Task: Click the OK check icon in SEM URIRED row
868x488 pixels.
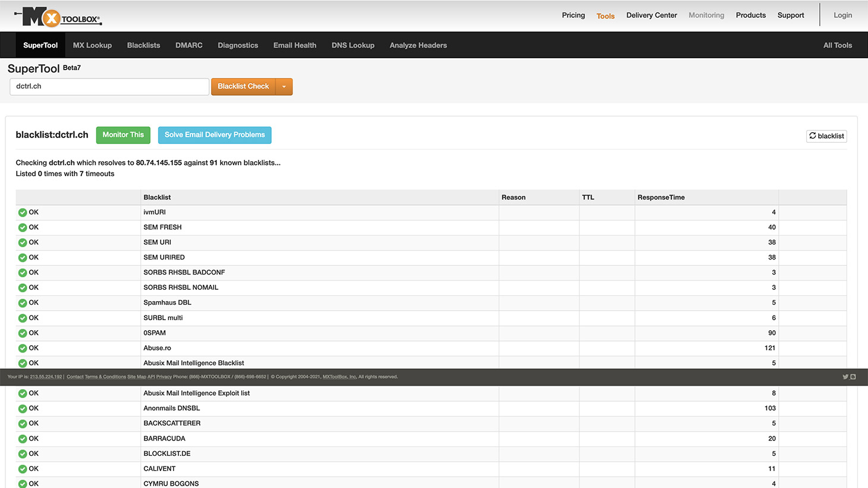Action: pyautogui.click(x=23, y=258)
